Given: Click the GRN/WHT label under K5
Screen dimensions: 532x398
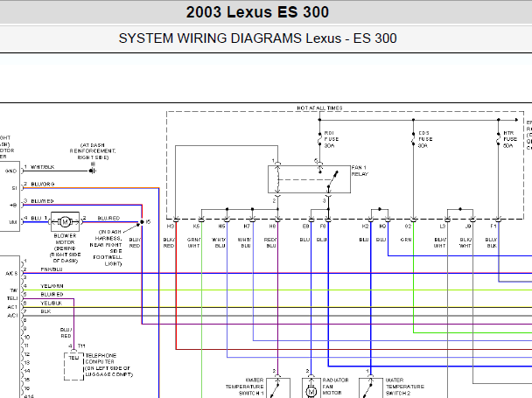Looking at the screenshot, I should pos(193,242).
